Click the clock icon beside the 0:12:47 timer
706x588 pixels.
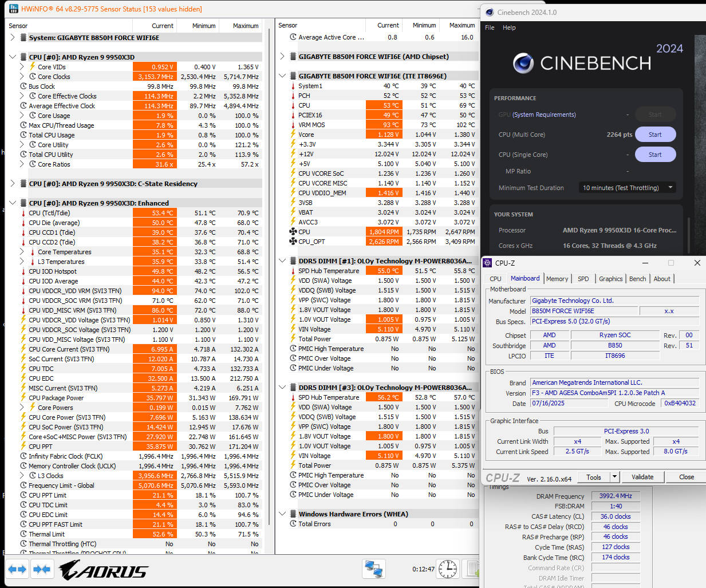tap(448, 569)
